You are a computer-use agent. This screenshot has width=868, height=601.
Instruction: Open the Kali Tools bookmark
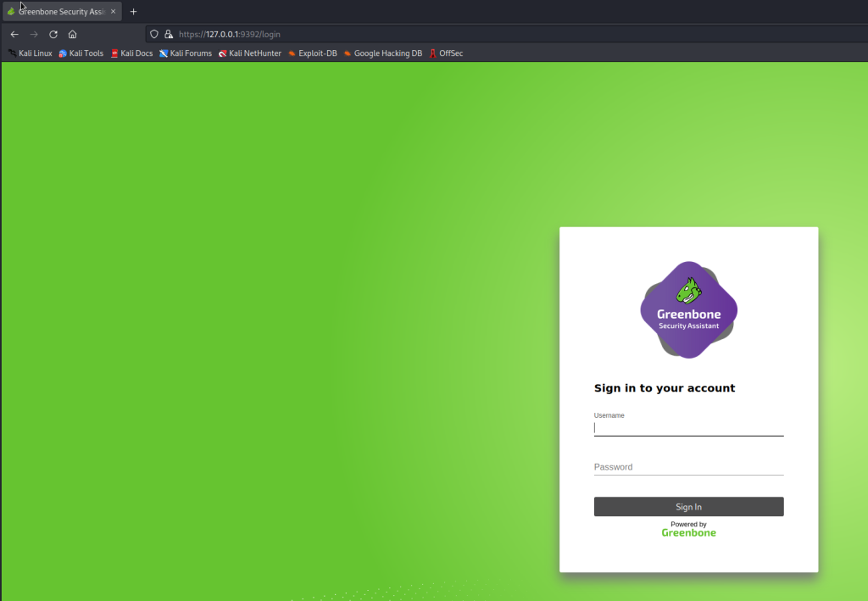pos(81,53)
